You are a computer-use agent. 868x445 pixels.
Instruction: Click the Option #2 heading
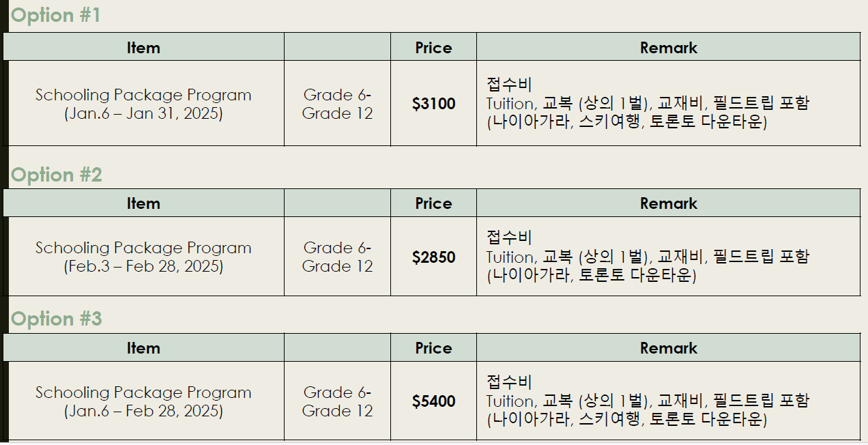pyautogui.click(x=57, y=175)
